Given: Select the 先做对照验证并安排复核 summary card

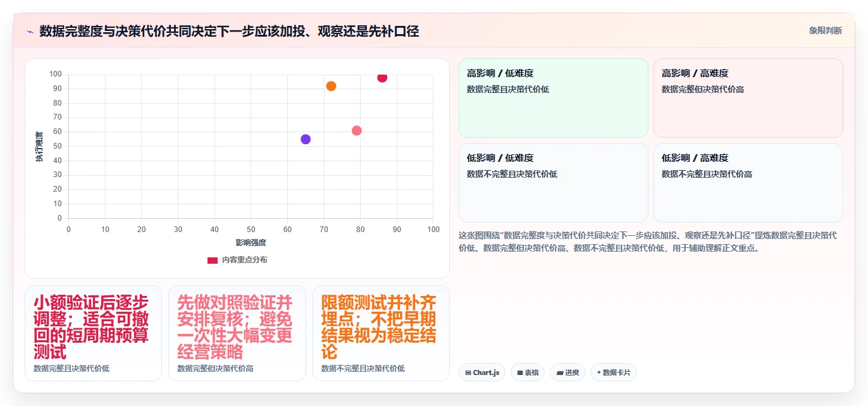Looking at the screenshot, I should [x=237, y=333].
